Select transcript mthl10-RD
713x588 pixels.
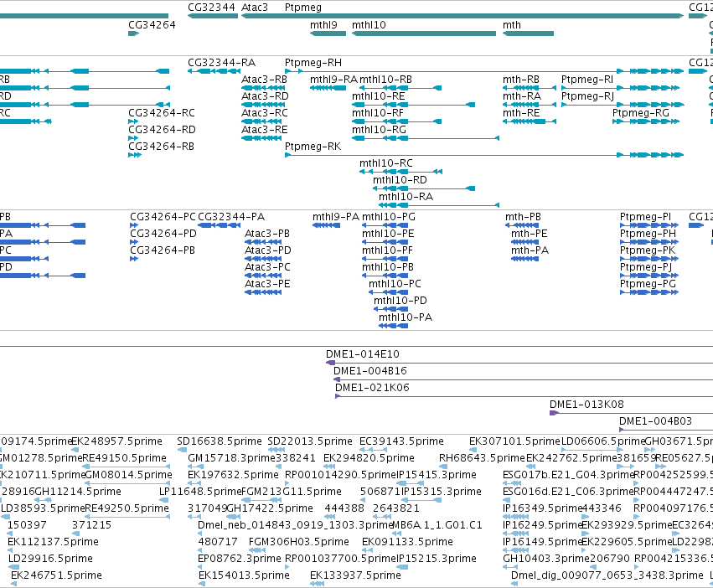coord(400,179)
